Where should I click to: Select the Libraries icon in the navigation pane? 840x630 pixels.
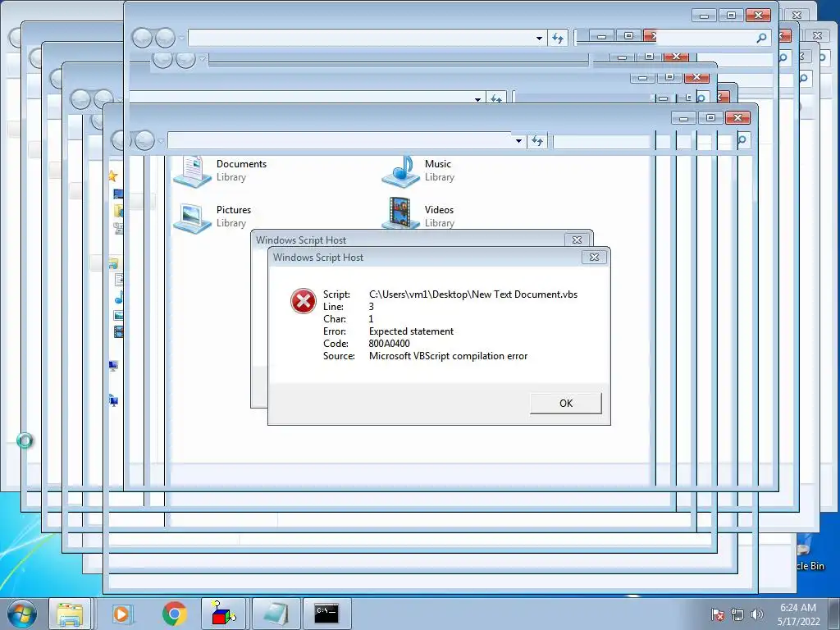tap(113, 263)
